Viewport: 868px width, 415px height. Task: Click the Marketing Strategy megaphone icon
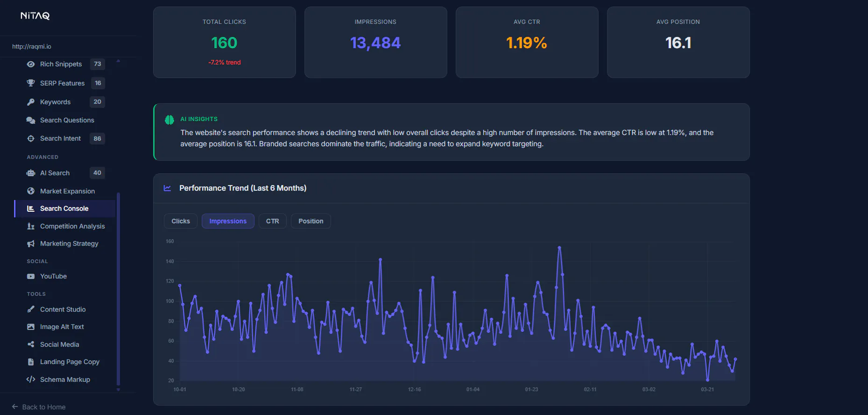pos(31,243)
